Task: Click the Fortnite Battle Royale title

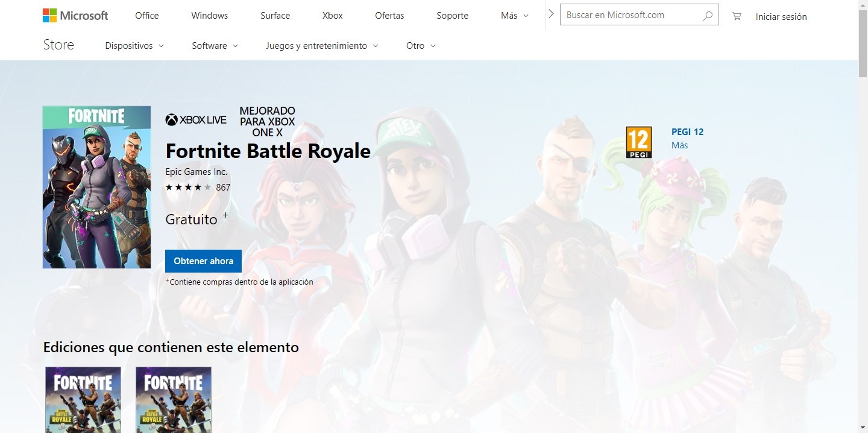Action: [268, 151]
